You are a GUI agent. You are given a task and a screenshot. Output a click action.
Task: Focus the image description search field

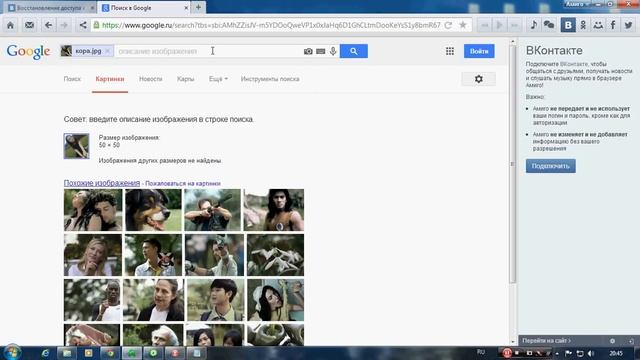point(208,51)
